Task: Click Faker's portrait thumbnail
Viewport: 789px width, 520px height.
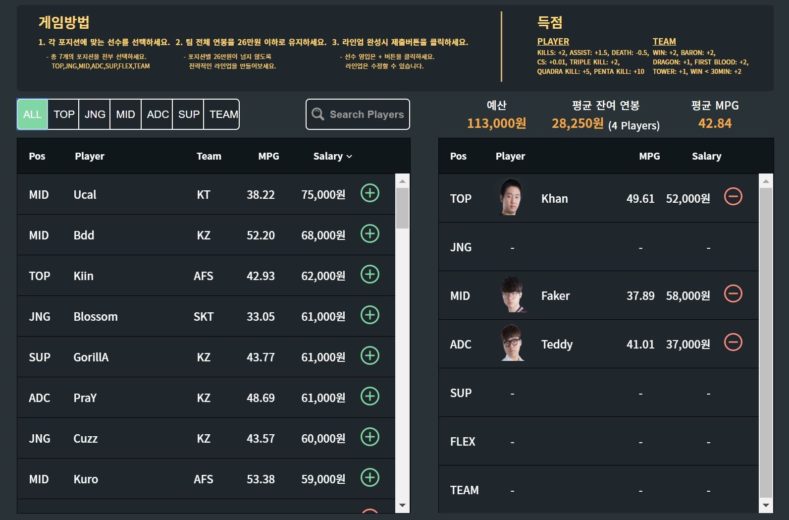Action: (513, 294)
